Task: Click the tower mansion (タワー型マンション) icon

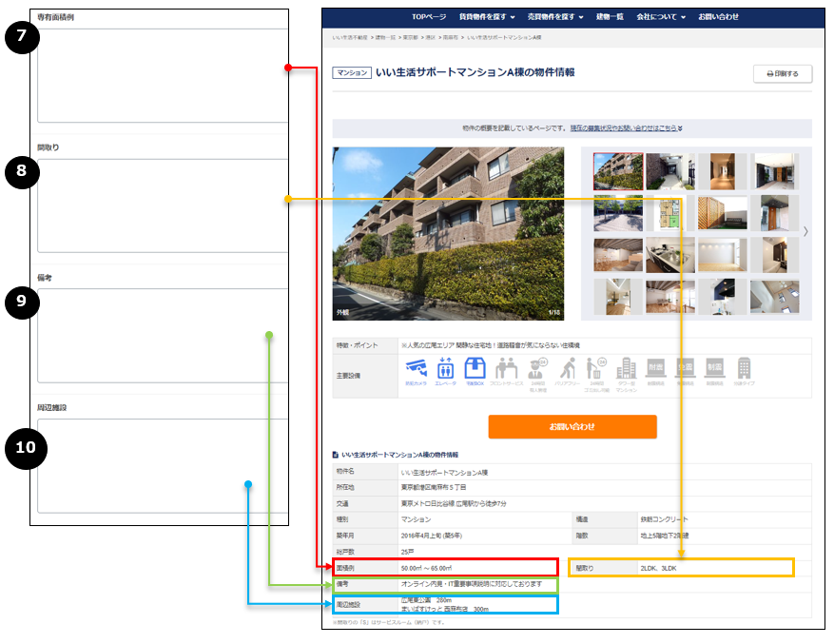Action: [626, 370]
